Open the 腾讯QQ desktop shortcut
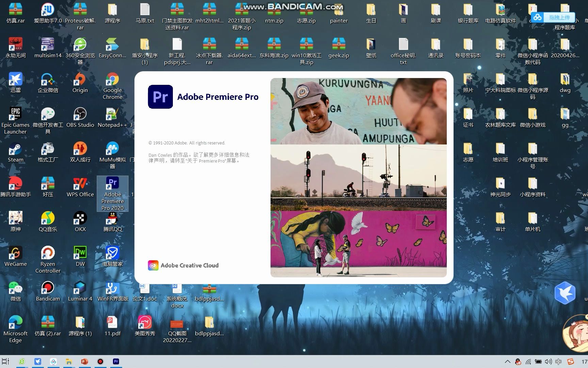This screenshot has height=368, width=588. (113, 221)
